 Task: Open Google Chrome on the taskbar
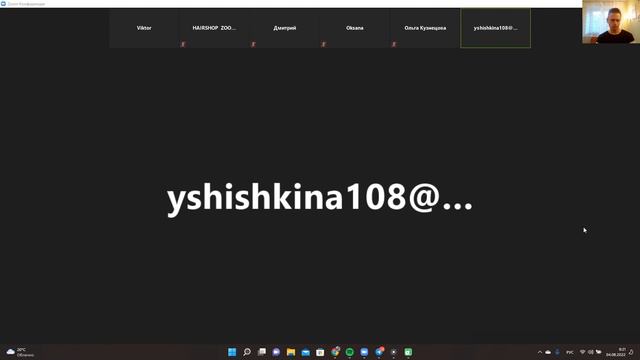[x=335, y=352]
